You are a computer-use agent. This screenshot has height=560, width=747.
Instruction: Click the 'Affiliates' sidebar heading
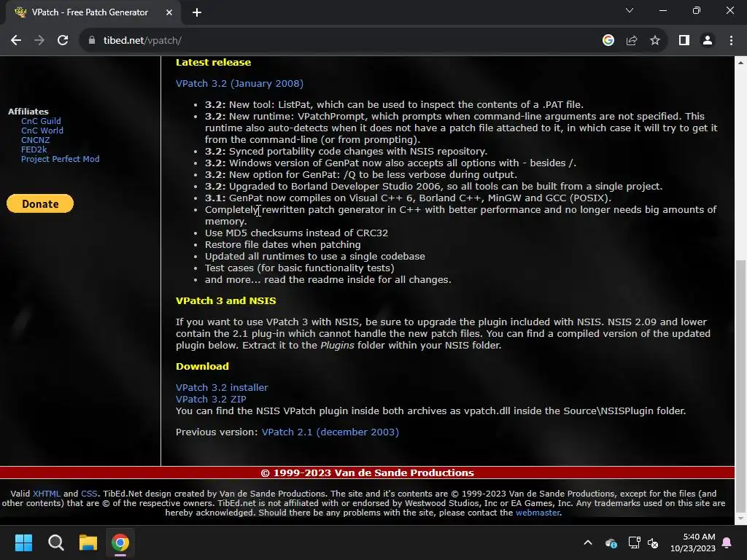[28, 112]
